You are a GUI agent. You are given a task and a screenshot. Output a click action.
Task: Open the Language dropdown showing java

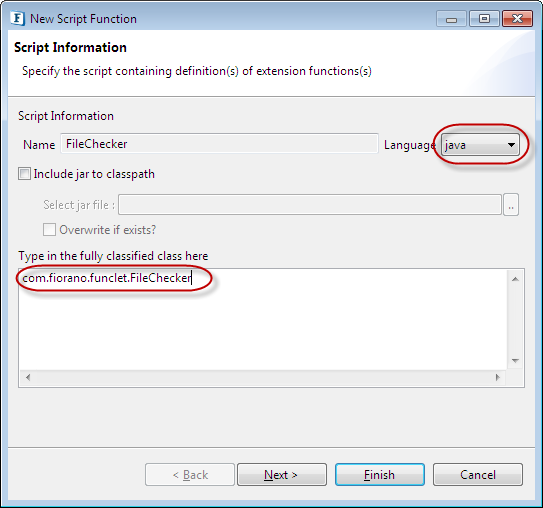click(x=480, y=145)
